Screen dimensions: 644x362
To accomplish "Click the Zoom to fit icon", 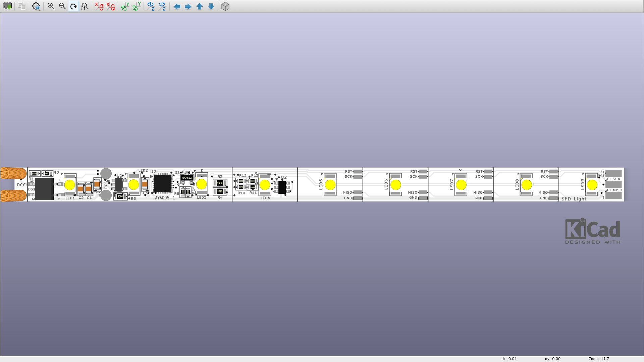I will coord(85,6).
